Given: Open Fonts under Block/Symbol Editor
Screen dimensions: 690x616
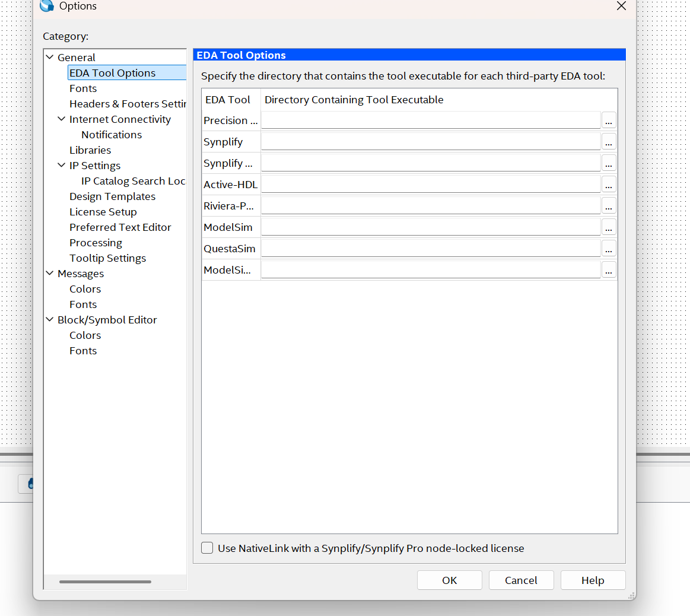Looking at the screenshot, I should 83,351.
